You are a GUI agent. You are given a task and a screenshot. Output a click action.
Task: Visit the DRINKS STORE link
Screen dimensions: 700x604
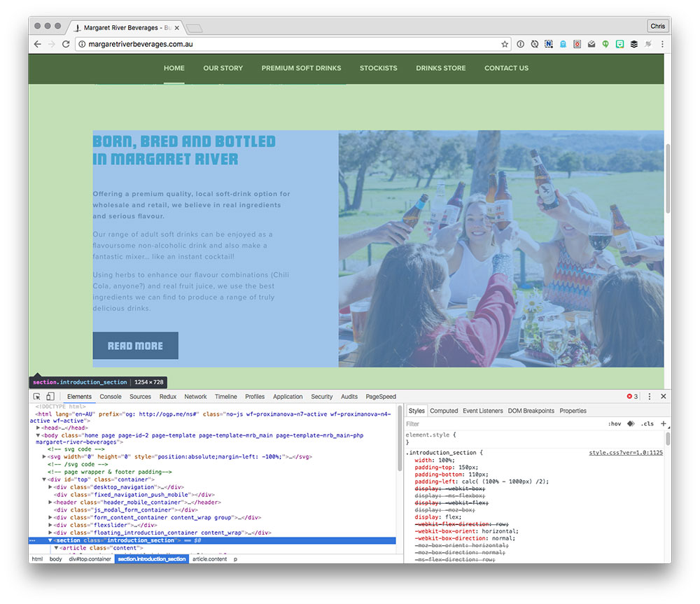coord(441,69)
